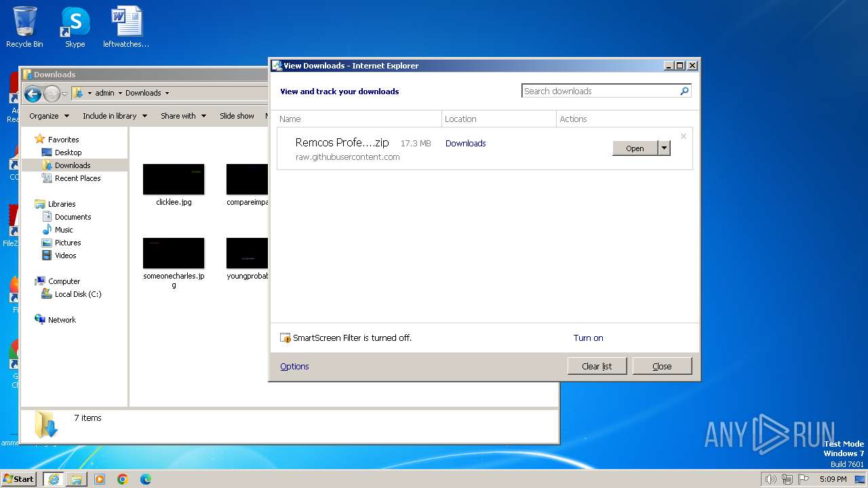Screen dimensions: 868x488
Task: Select Downloads in the navigation pane
Action: click(73, 165)
